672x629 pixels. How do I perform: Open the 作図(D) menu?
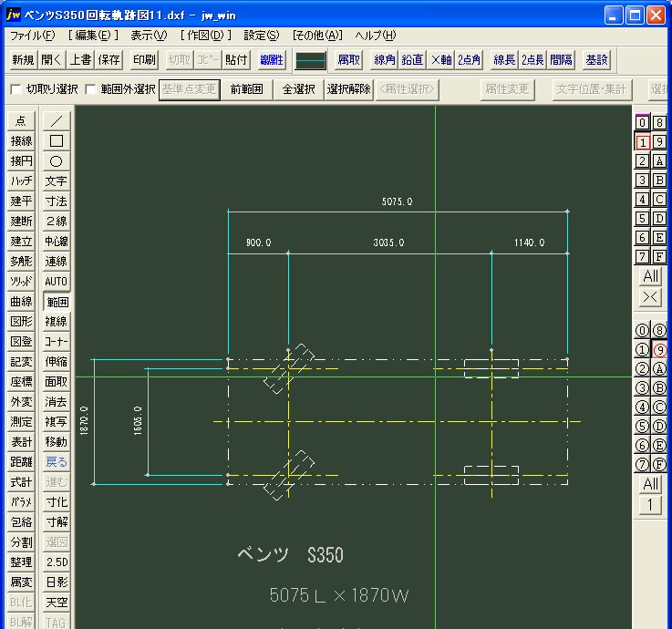tap(206, 36)
